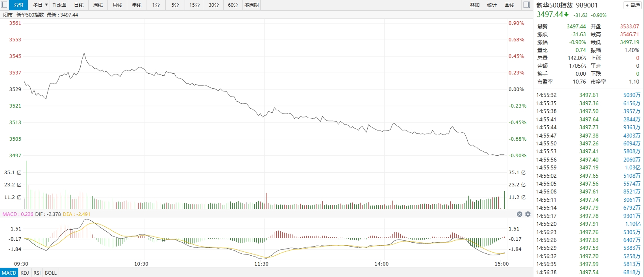Select the 5分 five-minute period
Image resolution: width=644 pixels, height=277 pixels.
(x=175, y=5)
